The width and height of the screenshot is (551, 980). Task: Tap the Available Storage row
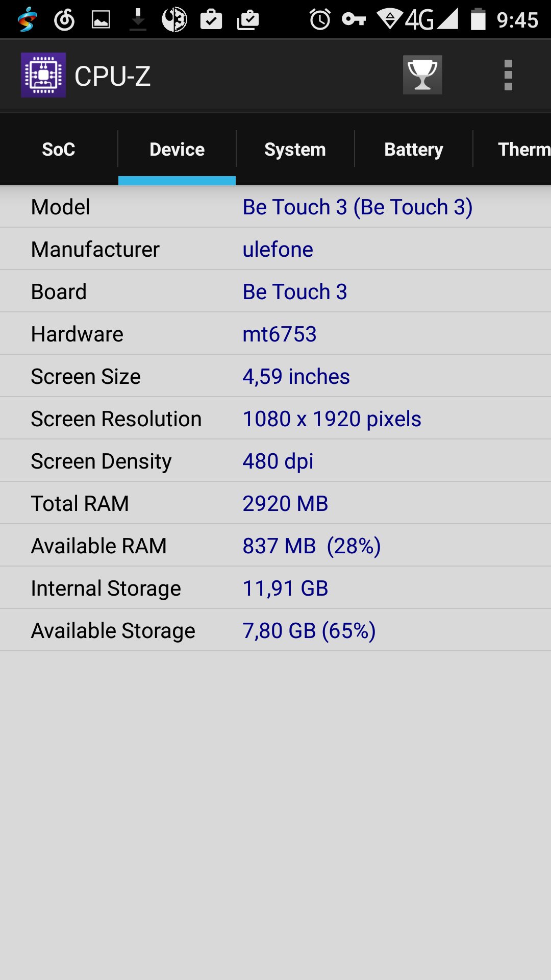[x=275, y=630]
